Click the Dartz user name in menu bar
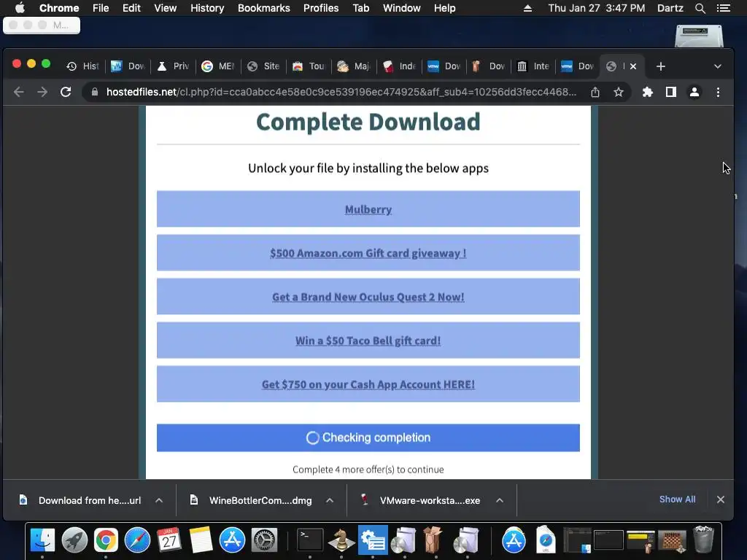The width and height of the screenshot is (747, 560). click(670, 8)
